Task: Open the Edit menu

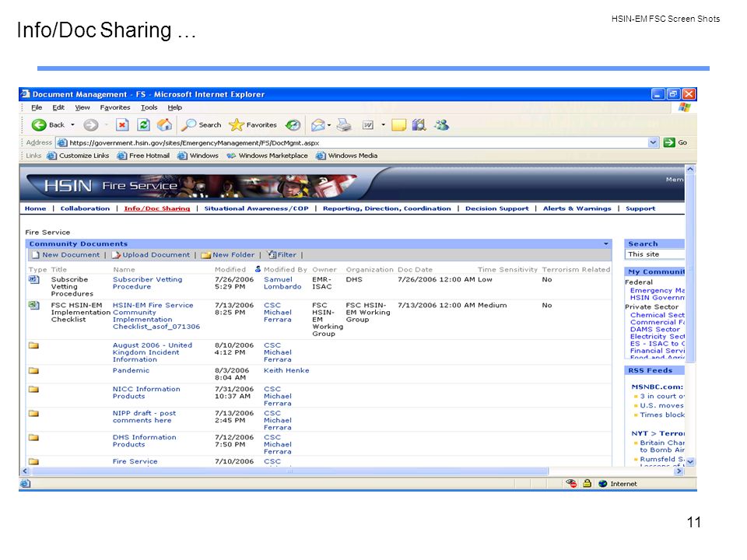Action: (58, 107)
